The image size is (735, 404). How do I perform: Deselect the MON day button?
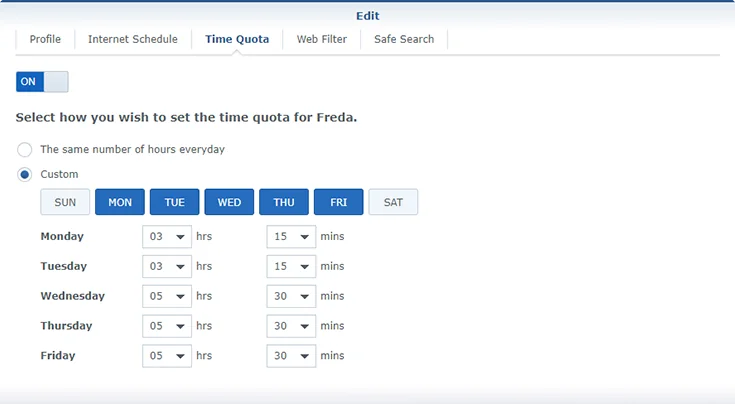(120, 202)
